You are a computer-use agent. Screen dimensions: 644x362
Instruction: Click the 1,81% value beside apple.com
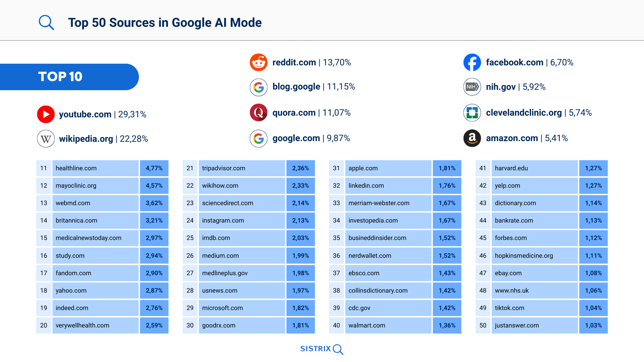pyautogui.click(x=447, y=168)
